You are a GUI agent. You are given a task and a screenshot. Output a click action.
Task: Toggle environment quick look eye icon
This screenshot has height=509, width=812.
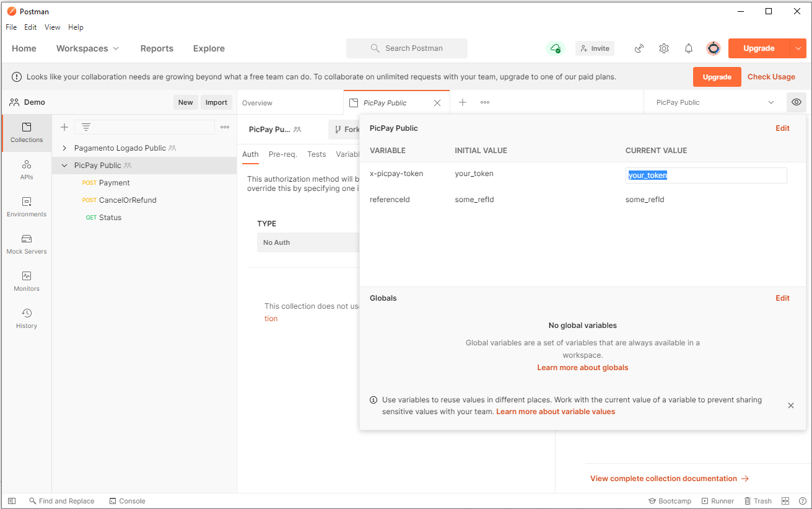coord(797,102)
